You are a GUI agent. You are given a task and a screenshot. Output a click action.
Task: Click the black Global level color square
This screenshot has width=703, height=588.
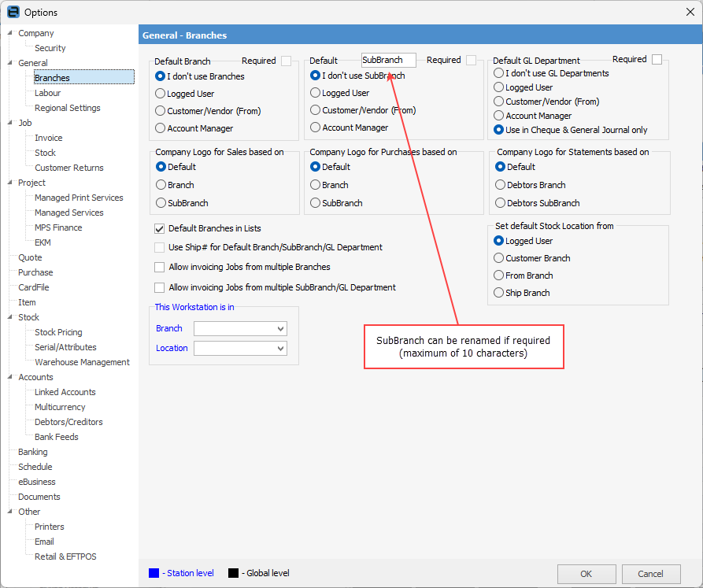pos(233,573)
